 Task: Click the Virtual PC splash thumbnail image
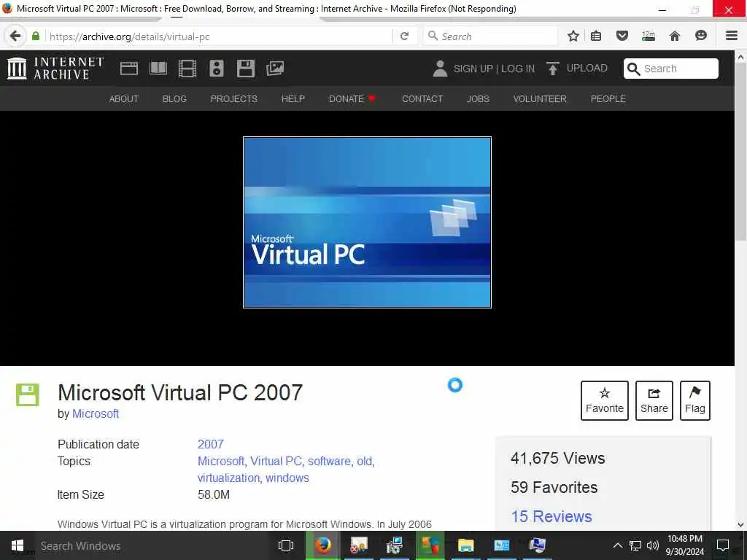(x=368, y=222)
